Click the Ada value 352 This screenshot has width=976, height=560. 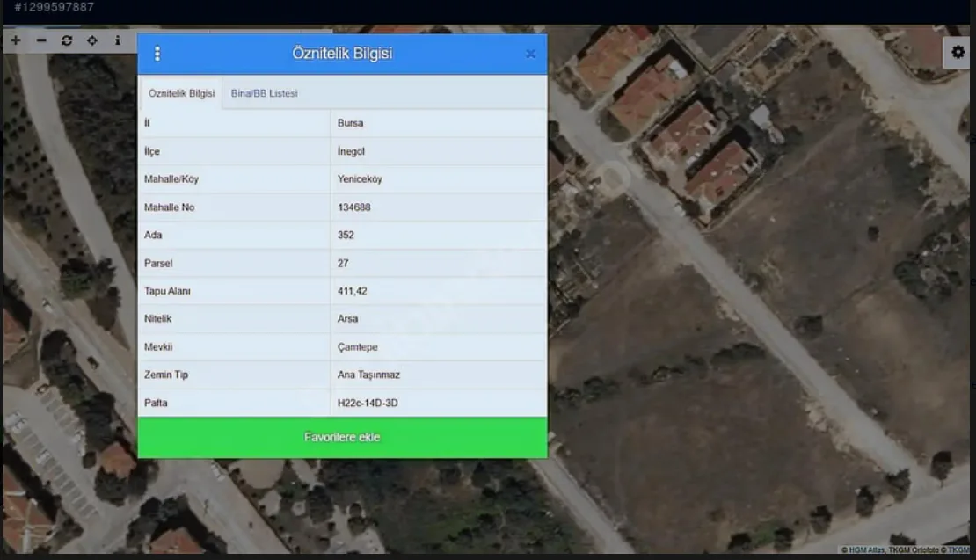click(x=346, y=236)
